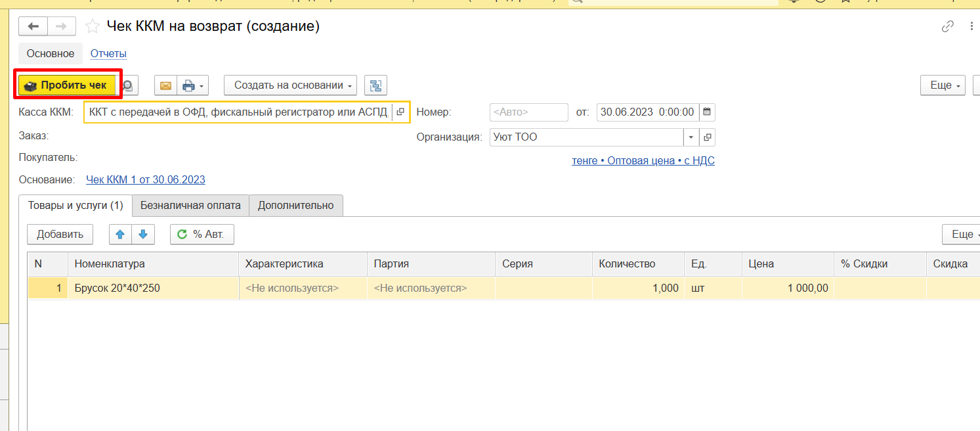980x431 pixels.
Task: Open Касса ККМ field's open-form icon
Action: (400, 112)
